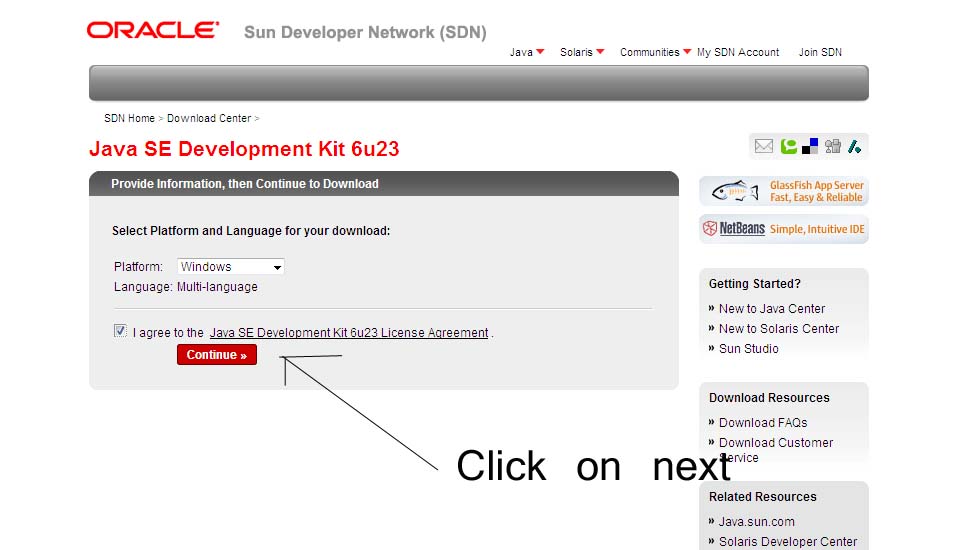Click the Multi-language language value
Screen dimensions: 956x550
point(217,287)
